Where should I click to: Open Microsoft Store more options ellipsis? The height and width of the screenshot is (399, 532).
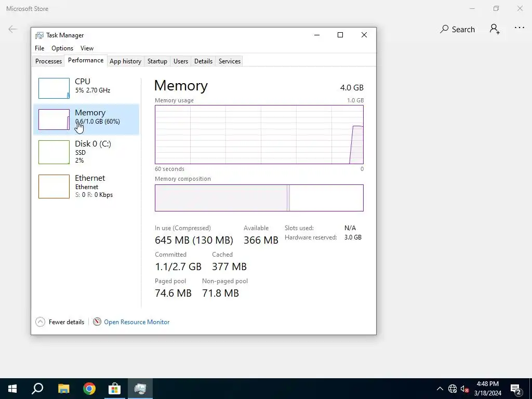coord(519,28)
